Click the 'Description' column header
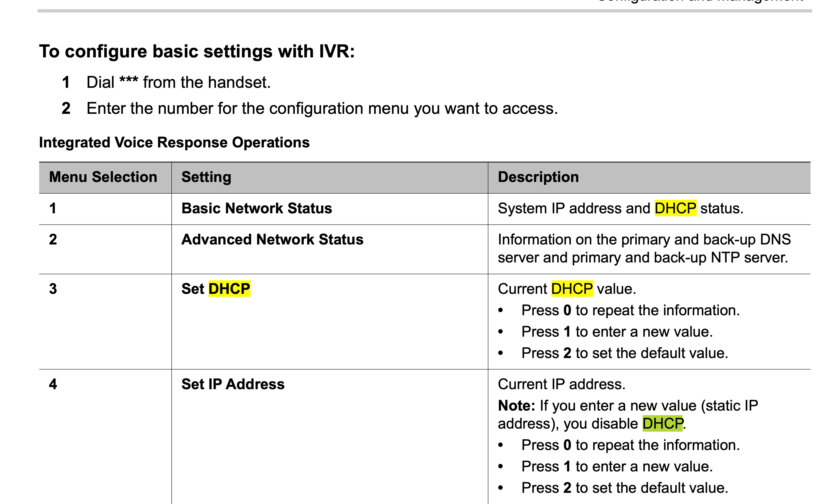This screenshot has width=835, height=504. pyautogui.click(x=538, y=177)
